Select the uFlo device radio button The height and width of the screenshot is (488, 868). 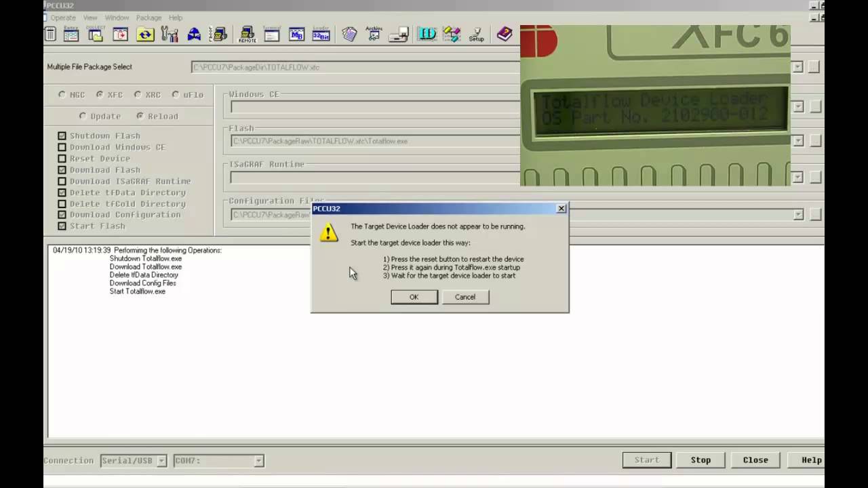176,95
